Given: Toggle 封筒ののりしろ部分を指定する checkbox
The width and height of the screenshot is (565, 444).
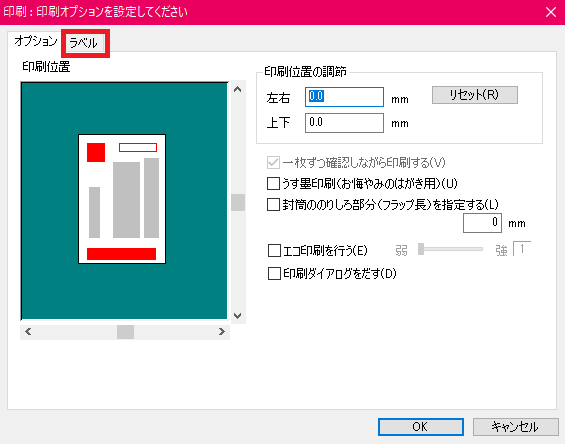Looking at the screenshot, I should click(x=273, y=205).
